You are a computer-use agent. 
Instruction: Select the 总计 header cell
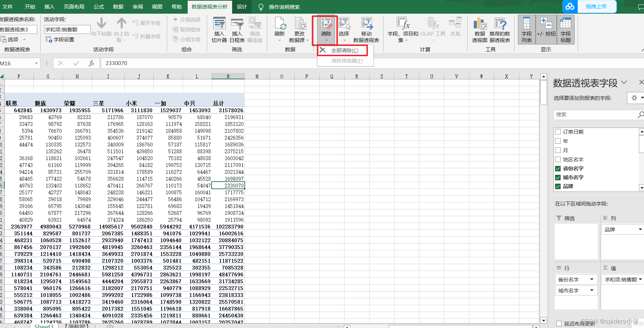[228, 103]
